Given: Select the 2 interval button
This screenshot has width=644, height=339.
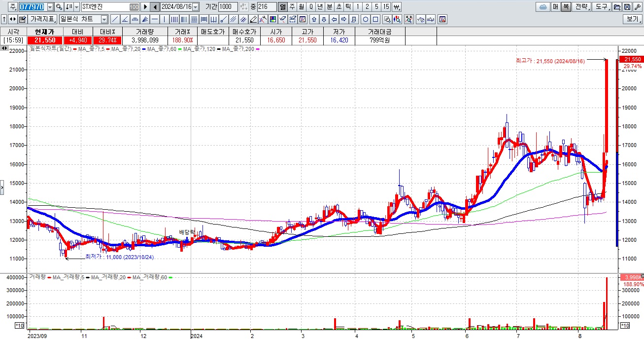Looking at the screenshot, I should tap(367, 7).
